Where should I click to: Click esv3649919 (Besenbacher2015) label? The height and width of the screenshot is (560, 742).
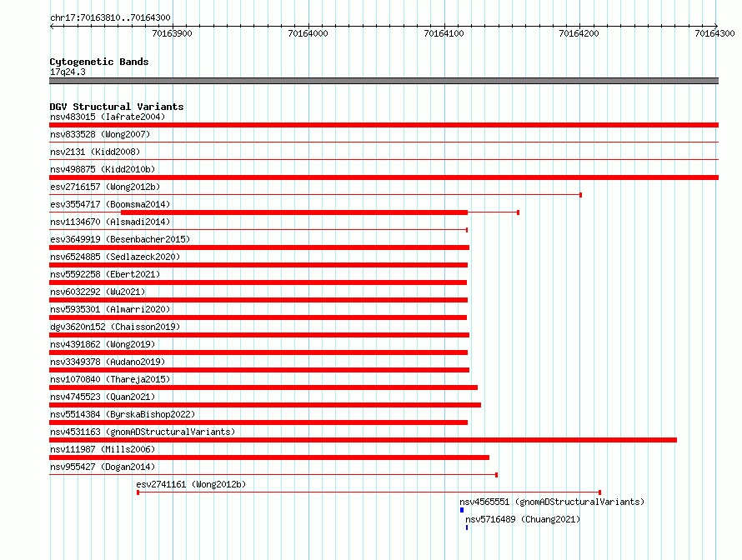click(120, 239)
